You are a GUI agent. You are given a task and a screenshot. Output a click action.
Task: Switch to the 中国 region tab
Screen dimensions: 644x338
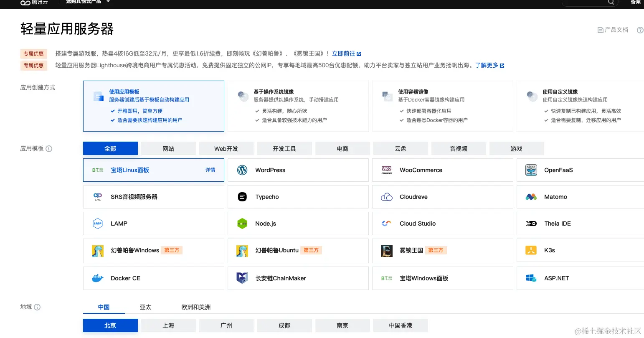(104, 307)
